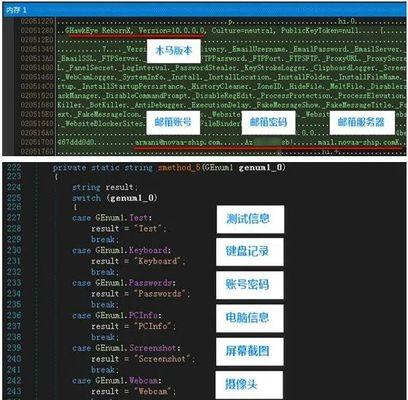The height and width of the screenshot is (400, 408).
Task: Click line number 230 in code gutter
Action: coord(14,250)
